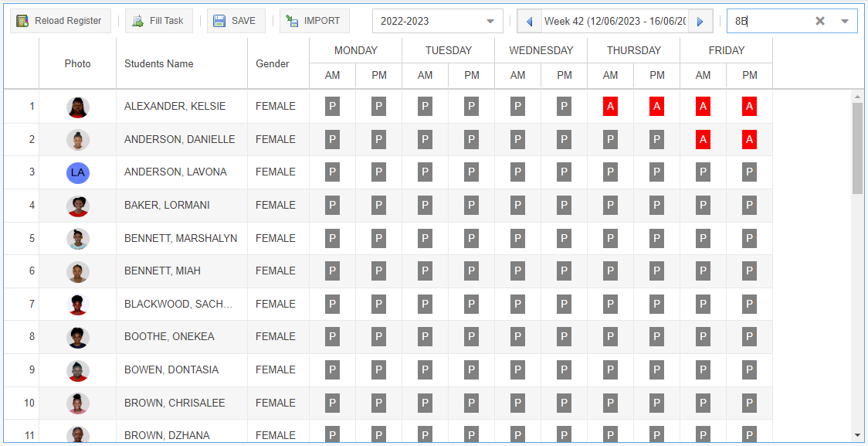Select student name BROWN, CHRISALEE

[175, 403]
